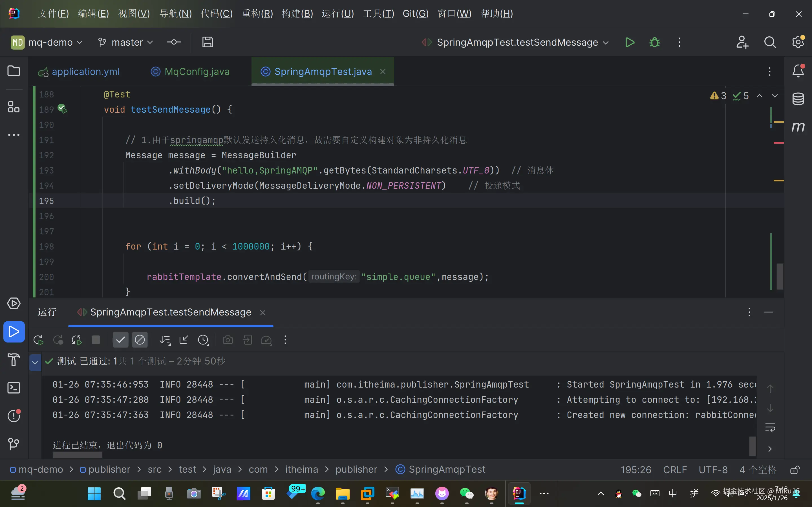Image resolution: width=812 pixels, height=507 pixels.
Task: Toggle show passed tests checkmark filter
Action: point(120,340)
